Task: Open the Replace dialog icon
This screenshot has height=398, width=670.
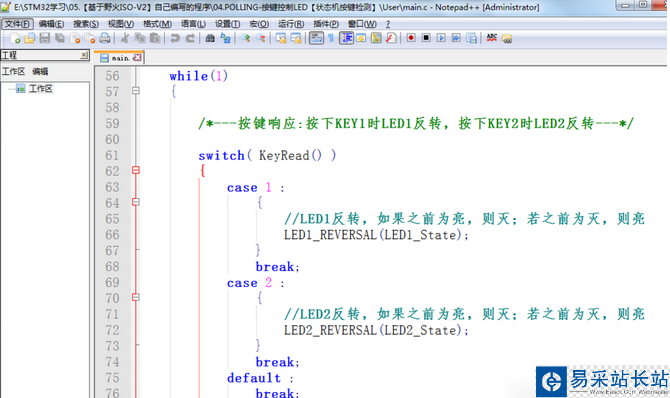Action: (225, 38)
